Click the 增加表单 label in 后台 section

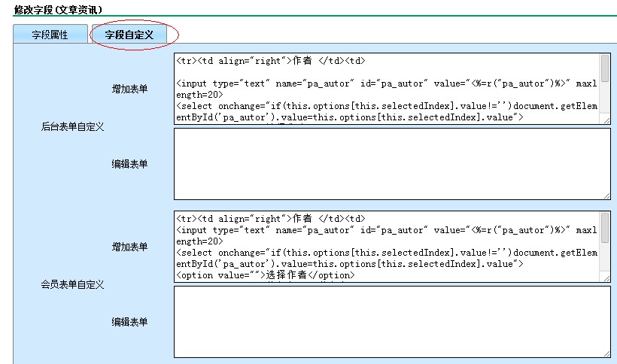(130, 89)
